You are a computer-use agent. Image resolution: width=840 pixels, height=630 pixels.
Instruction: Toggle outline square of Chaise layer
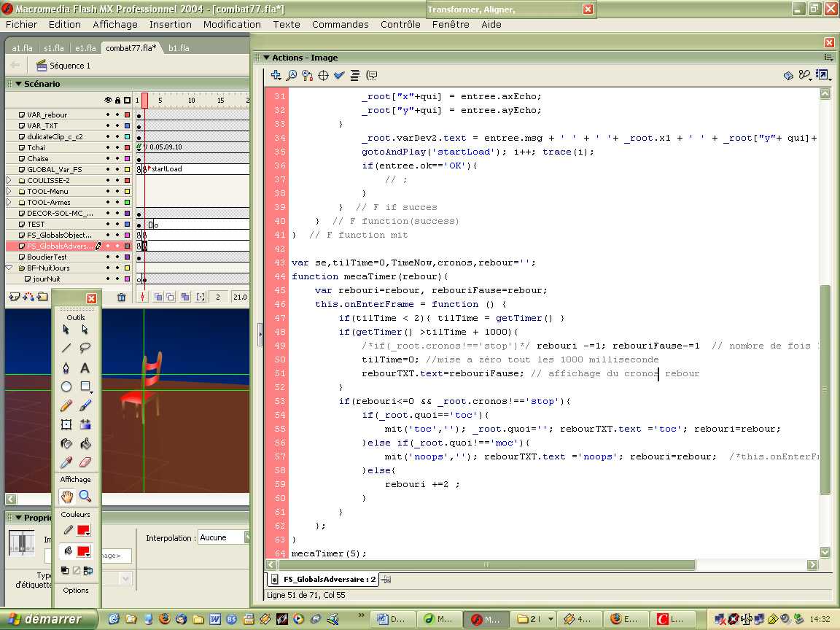click(127, 158)
